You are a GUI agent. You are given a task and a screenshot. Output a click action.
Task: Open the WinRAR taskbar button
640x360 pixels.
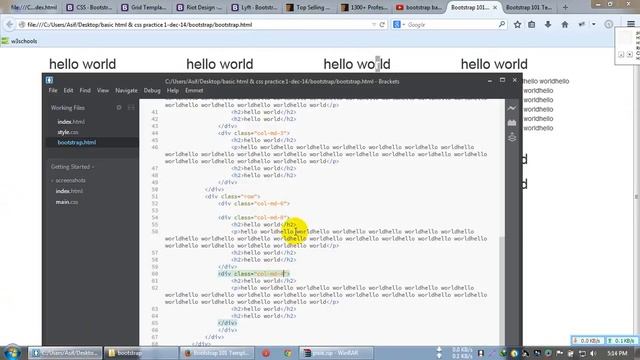[x=336, y=353]
